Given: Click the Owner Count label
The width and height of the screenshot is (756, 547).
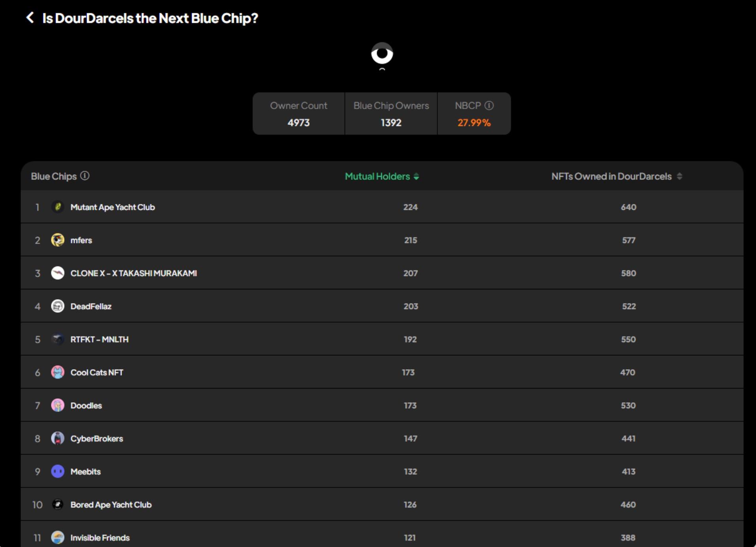Looking at the screenshot, I should pos(299,106).
